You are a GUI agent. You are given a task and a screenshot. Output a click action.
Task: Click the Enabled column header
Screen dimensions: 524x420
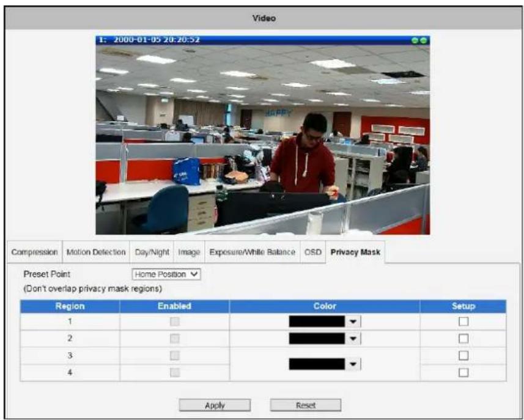(x=174, y=306)
